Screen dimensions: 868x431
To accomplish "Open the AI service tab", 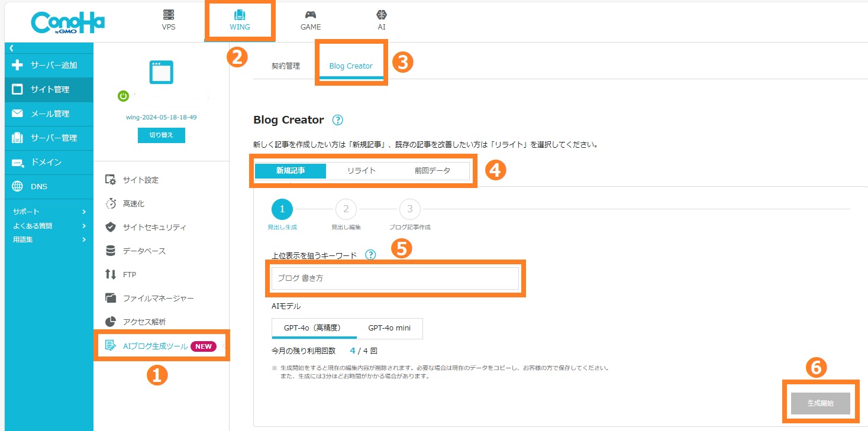I will tap(382, 20).
